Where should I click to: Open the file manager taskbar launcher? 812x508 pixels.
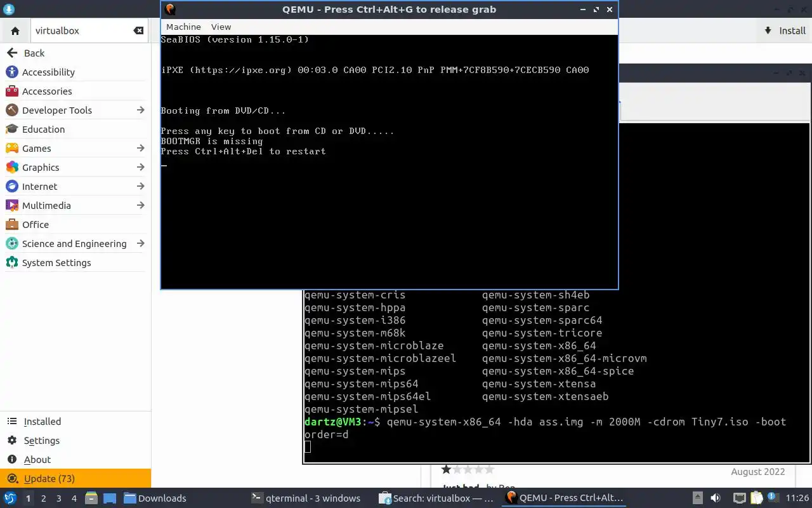pyautogui.click(x=91, y=498)
